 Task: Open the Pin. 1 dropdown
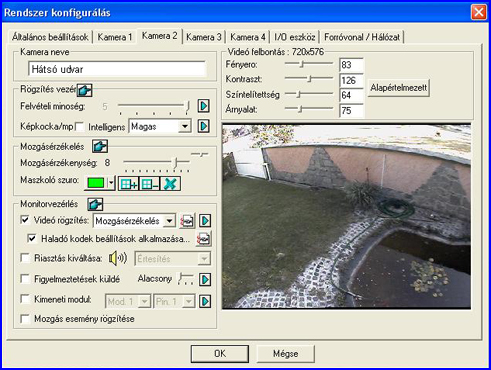[x=188, y=302]
